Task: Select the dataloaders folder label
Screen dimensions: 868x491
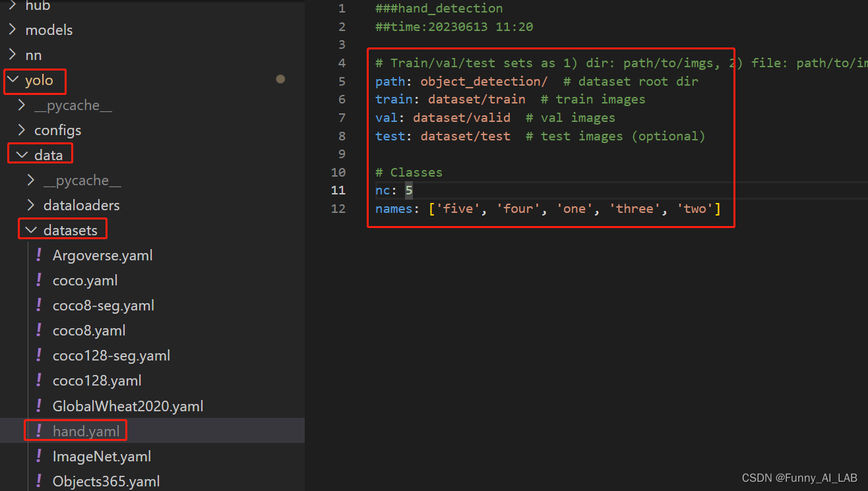Action: [x=82, y=206]
